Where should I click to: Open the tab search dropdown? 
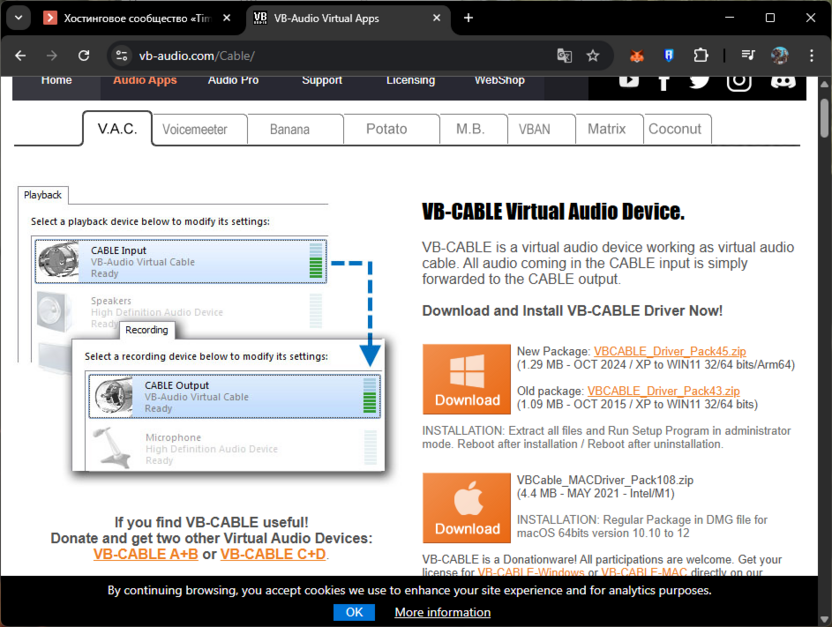click(19, 18)
